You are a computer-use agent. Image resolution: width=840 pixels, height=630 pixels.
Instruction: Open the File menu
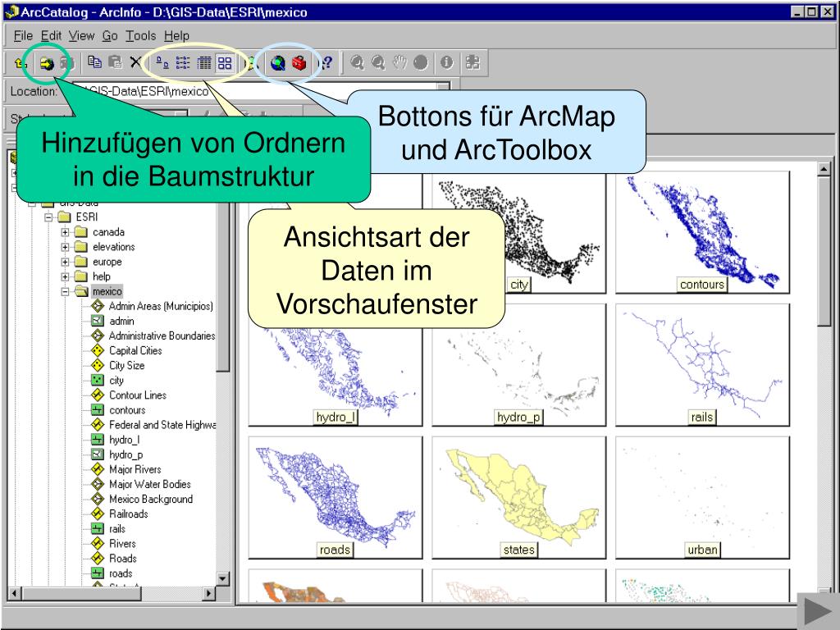(x=23, y=36)
